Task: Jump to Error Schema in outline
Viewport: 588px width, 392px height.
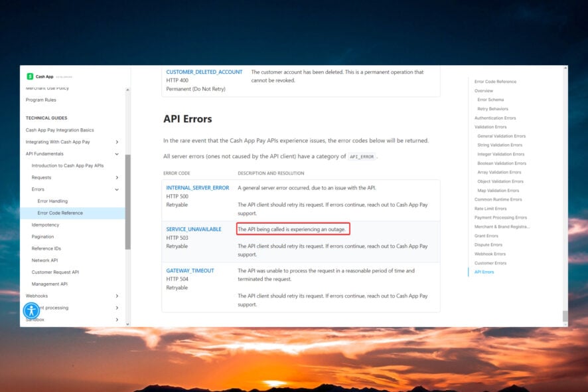Action: coord(490,100)
